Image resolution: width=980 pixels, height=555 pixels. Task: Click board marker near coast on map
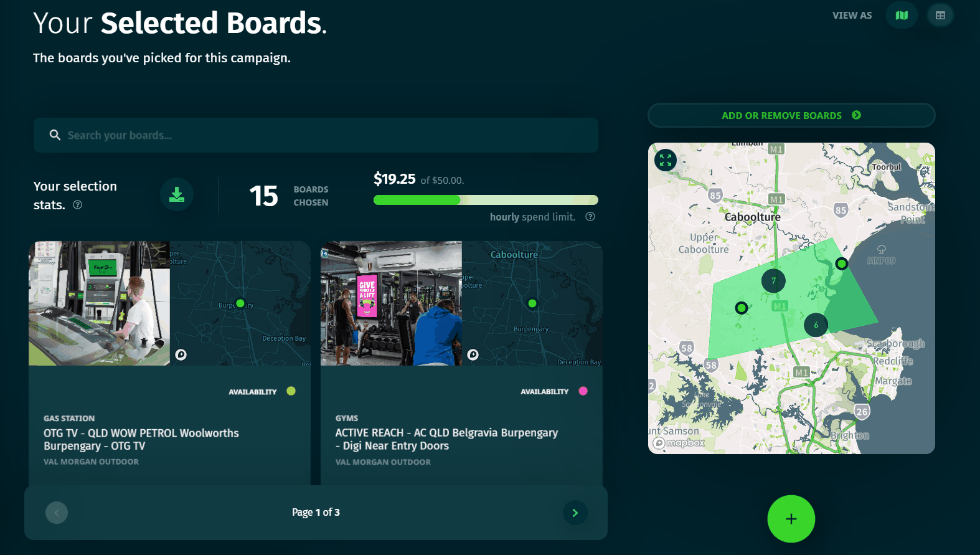[x=841, y=263]
